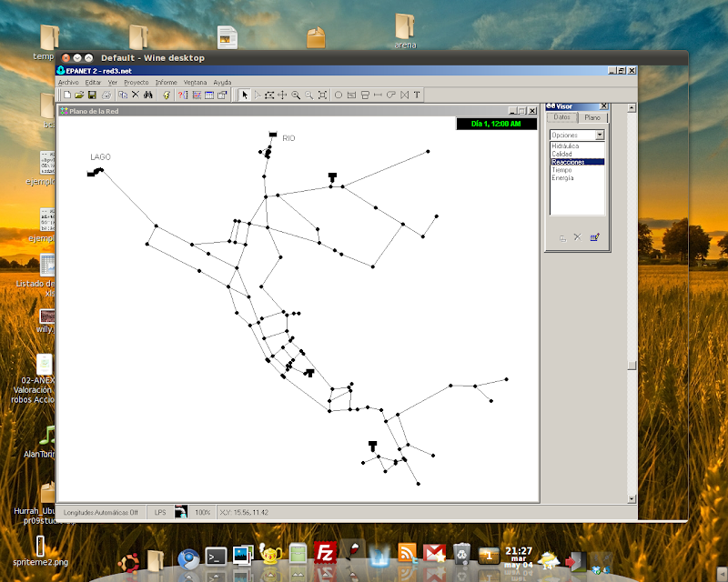Click the scroll-up arrow of EPANET workspace scrollbar
The image size is (728, 582).
click(632, 107)
